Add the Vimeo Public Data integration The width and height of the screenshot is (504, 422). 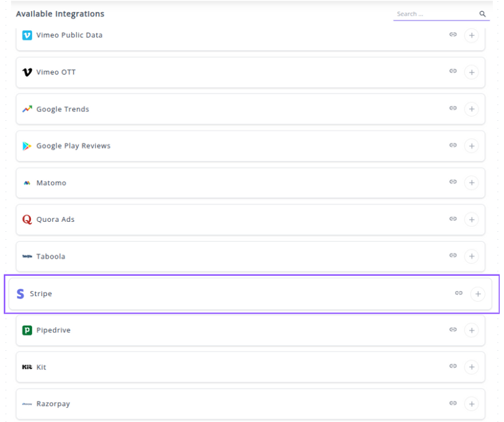pos(472,36)
